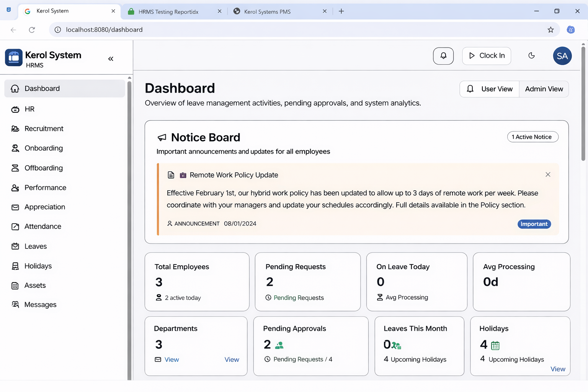Click the Performance icon in sidebar
This screenshot has width=588, height=392.
(x=15, y=188)
